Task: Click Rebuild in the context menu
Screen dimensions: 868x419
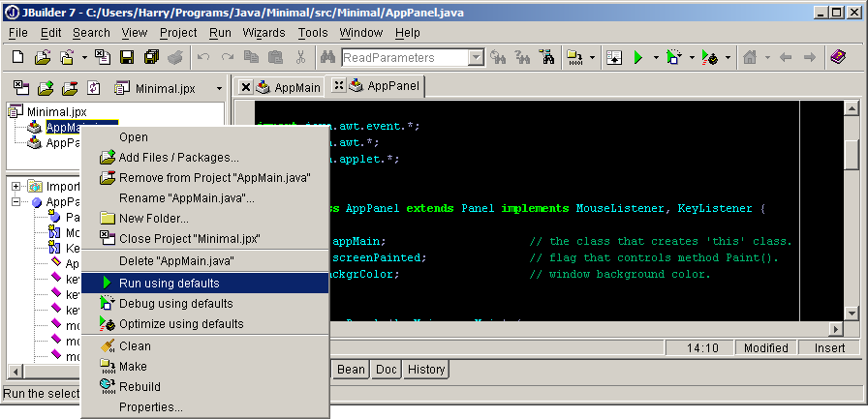Action: click(205, 386)
